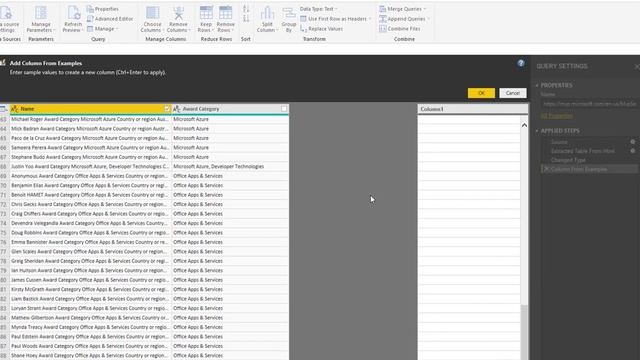Click the Paco de la Cruz Name cell
The image size is (640, 360).
click(91, 138)
